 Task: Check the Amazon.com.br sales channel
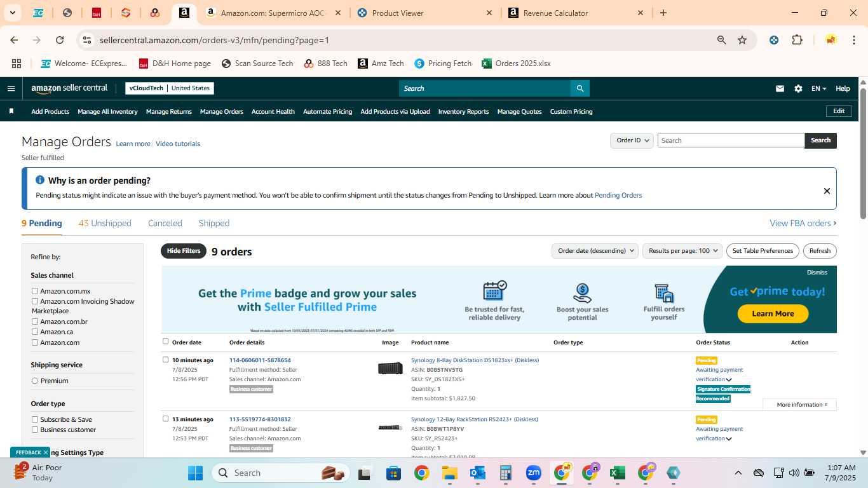[35, 322]
